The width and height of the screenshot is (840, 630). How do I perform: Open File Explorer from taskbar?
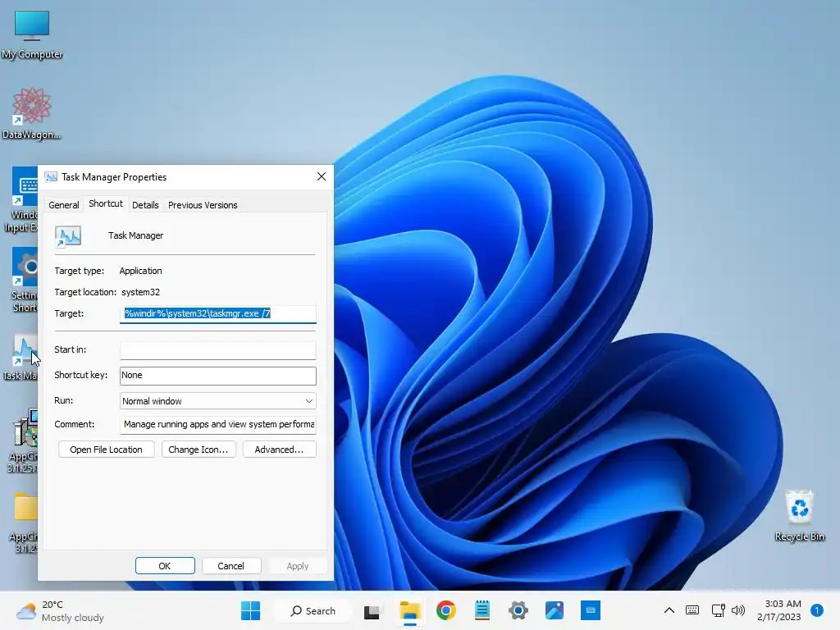tap(410, 610)
